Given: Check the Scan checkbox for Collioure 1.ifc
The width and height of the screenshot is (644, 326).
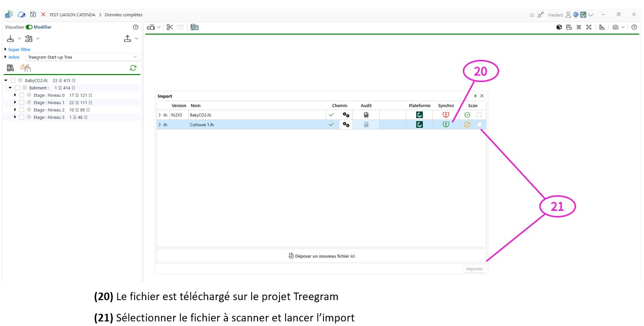Looking at the screenshot, I should 479,125.
